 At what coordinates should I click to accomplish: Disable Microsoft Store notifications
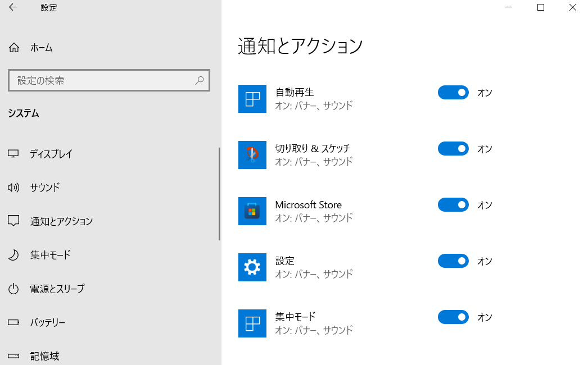click(453, 204)
